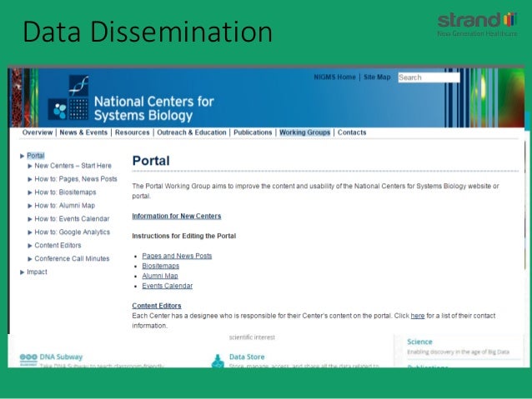Image resolution: width=532 pixels, height=399 pixels.
Task: Click the National Centers for Systems Biology logo
Action: click(x=131, y=98)
